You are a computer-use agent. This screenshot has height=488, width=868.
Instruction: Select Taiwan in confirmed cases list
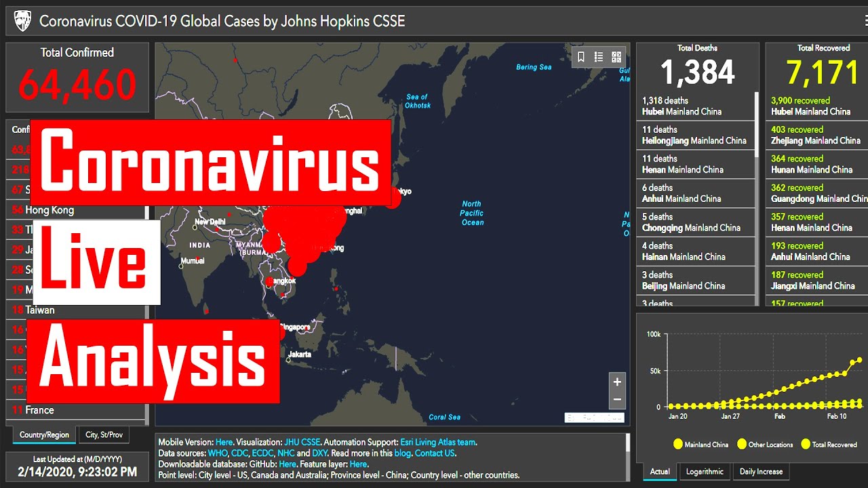(x=77, y=310)
